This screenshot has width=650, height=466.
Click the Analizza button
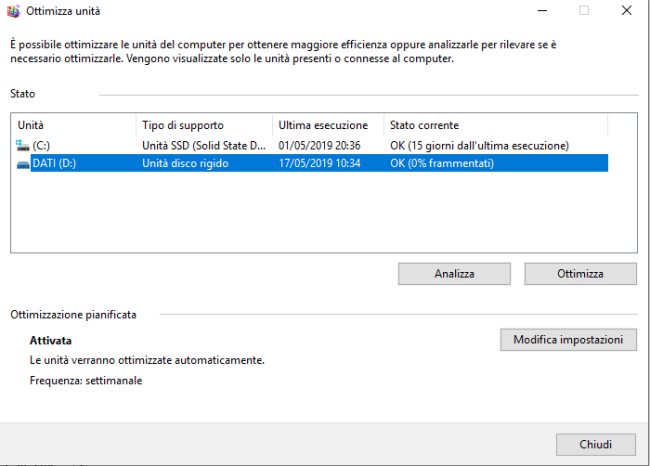click(x=454, y=274)
